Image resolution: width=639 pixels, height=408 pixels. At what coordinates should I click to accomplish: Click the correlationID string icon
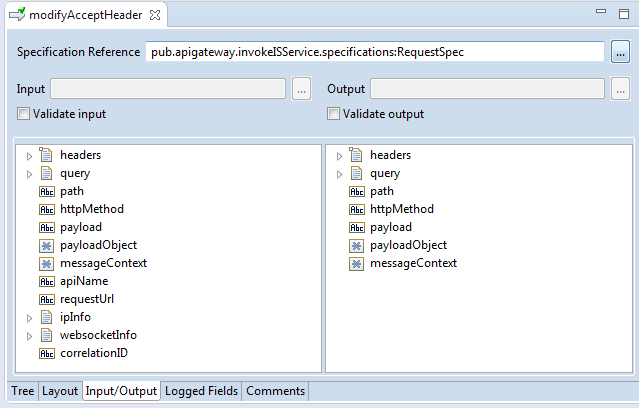pyautogui.click(x=46, y=353)
